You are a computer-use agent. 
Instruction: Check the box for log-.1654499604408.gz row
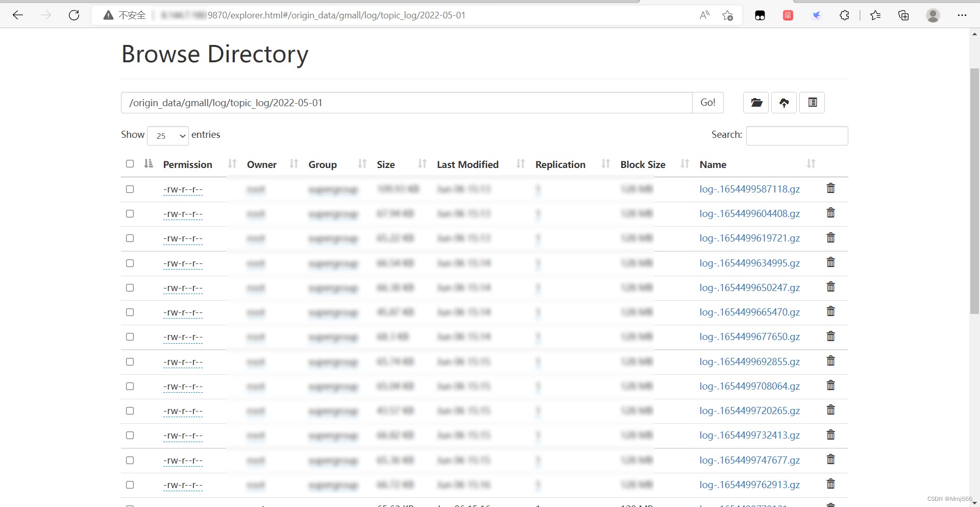[130, 214]
